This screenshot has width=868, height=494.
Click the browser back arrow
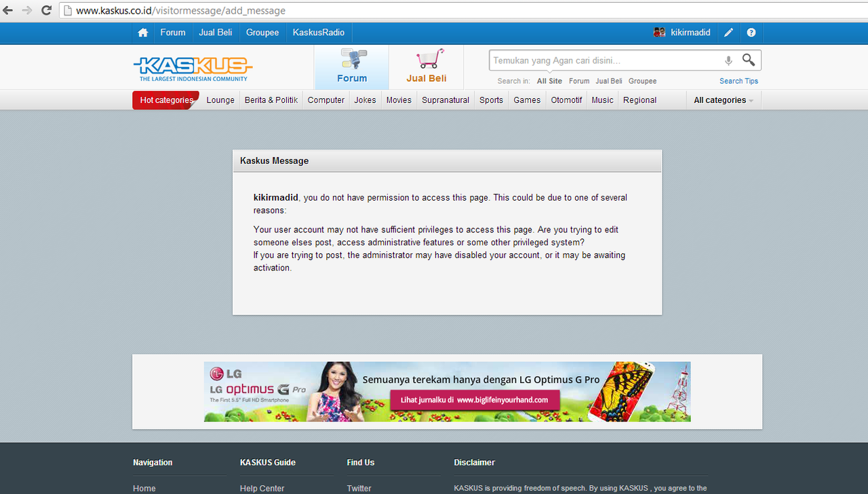point(8,10)
